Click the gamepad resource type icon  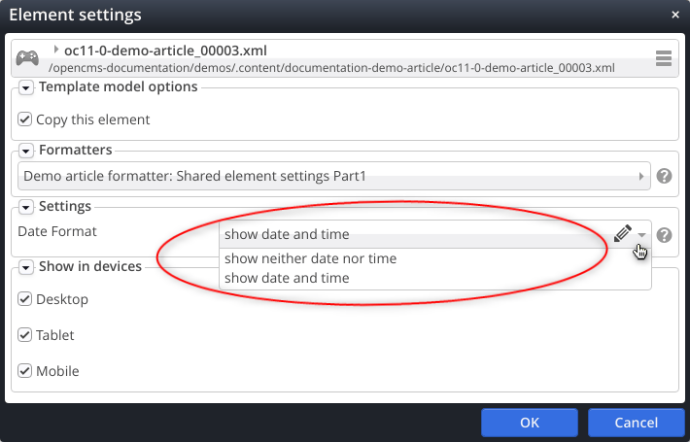[x=27, y=58]
